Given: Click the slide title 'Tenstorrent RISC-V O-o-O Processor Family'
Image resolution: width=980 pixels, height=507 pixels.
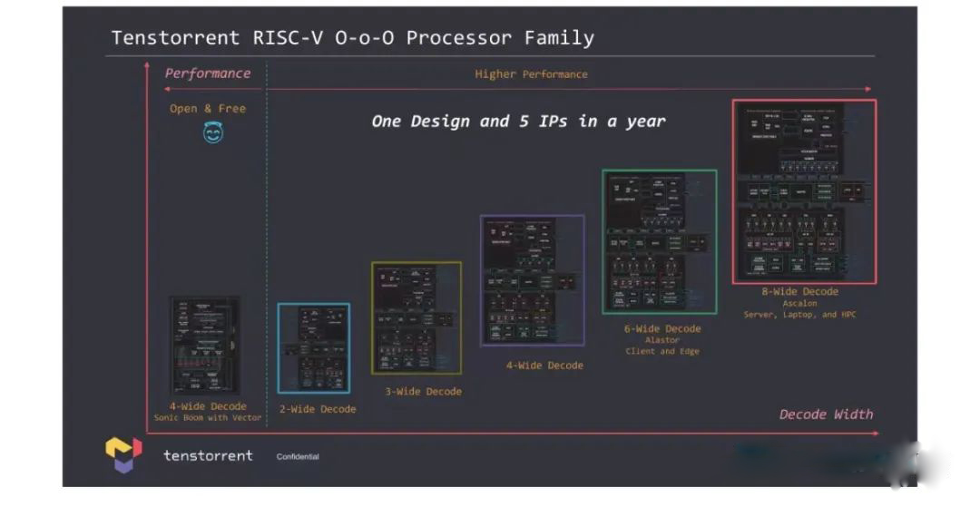Looking at the screenshot, I should pyautogui.click(x=352, y=38).
